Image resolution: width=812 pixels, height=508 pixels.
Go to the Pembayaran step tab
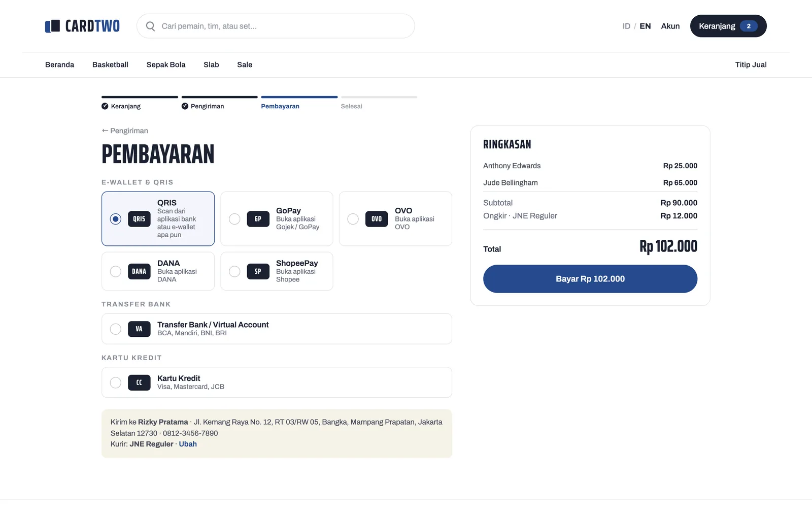(x=280, y=106)
